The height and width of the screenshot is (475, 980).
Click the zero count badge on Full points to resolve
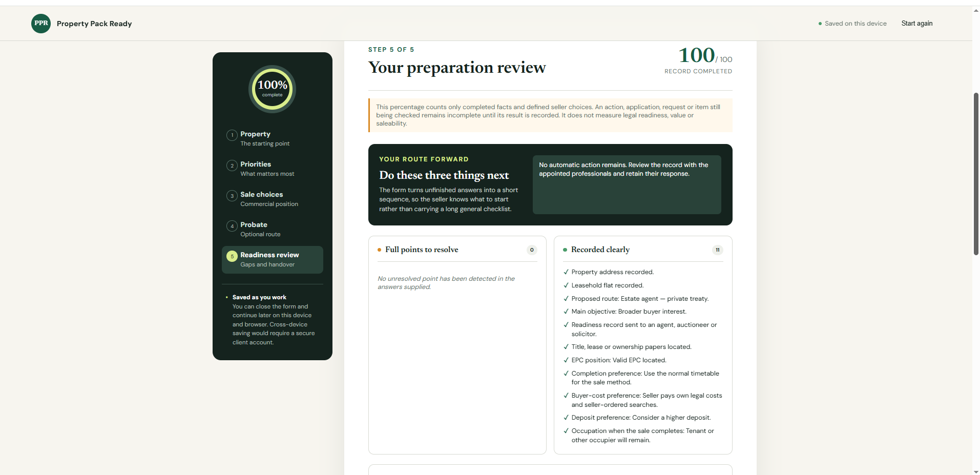[x=532, y=250]
